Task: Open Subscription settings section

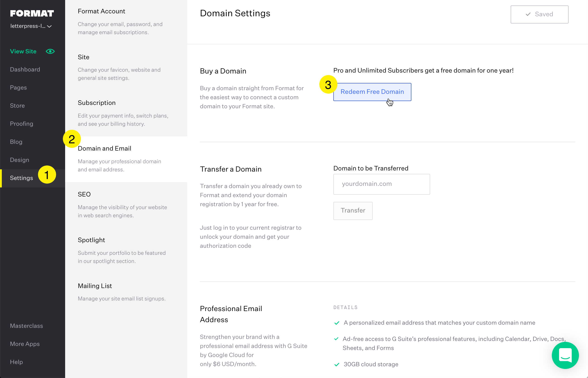Action: pyautogui.click(x=97, y=103)
